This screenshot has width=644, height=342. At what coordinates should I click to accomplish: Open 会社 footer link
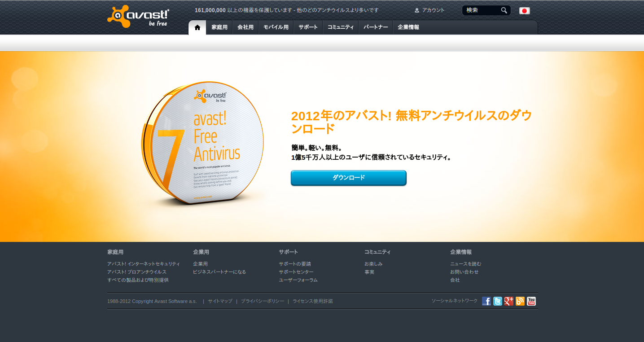455,280
